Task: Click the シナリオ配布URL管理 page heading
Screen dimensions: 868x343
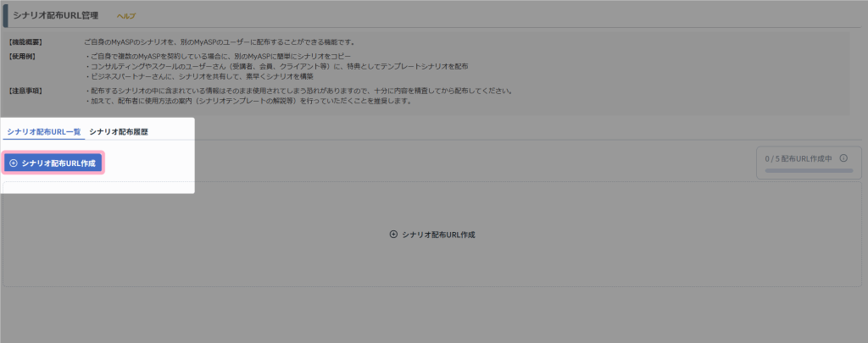Action: pos(55,15)
